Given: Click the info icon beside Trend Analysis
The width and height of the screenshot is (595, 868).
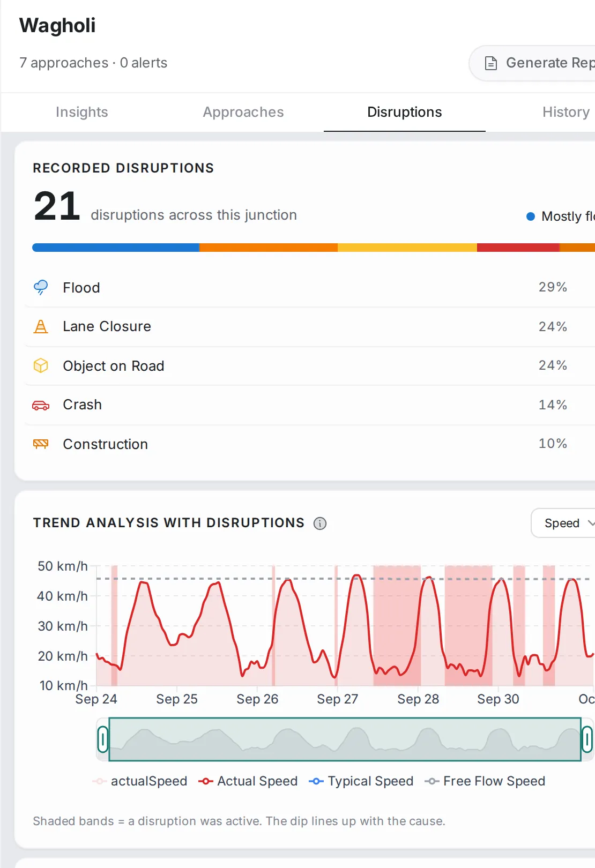Looking at the screenshot, I should pyautogui.click(x=320, y=523).
